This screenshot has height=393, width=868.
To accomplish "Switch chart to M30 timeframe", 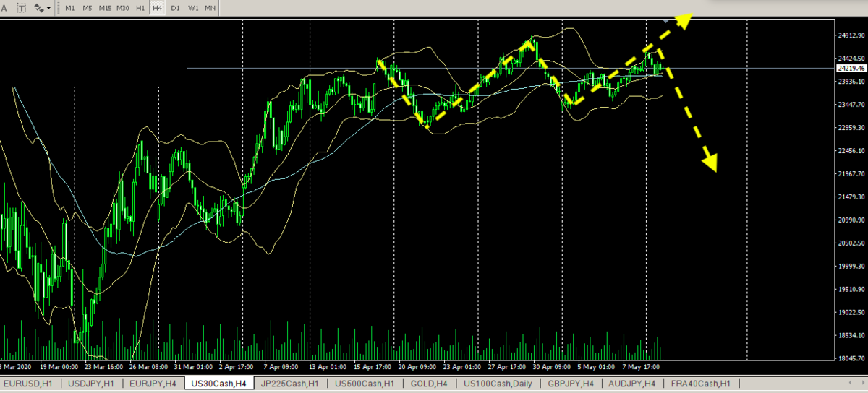I will pyautogui.click(x=123, y=8).
